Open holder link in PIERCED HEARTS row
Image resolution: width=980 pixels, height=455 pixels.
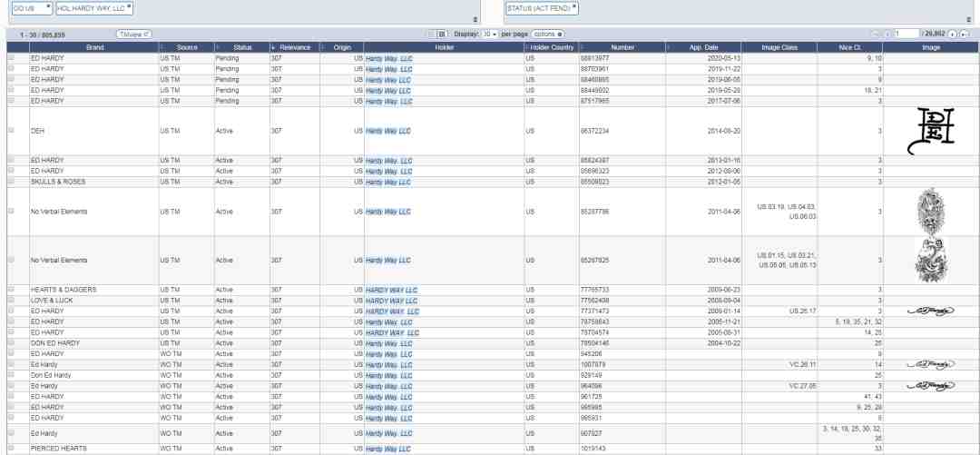pyautogui.click(x=388, y=449)
